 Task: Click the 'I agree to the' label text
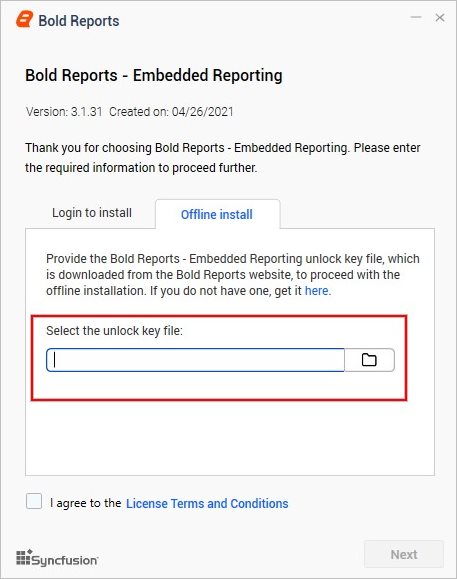(x=86, y=503)
